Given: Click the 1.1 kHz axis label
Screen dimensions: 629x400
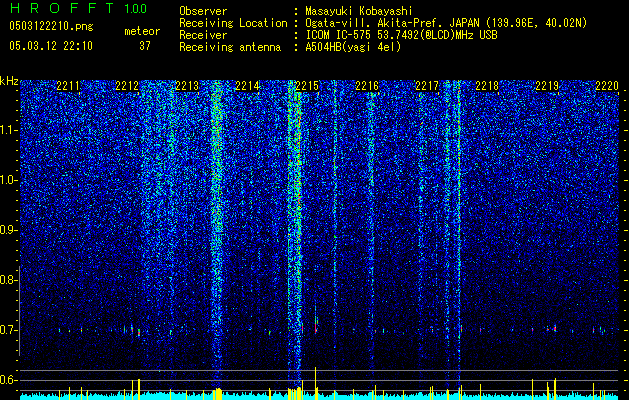Looking at the screenshot, I should pyautogui.click(x=9, y=130).
